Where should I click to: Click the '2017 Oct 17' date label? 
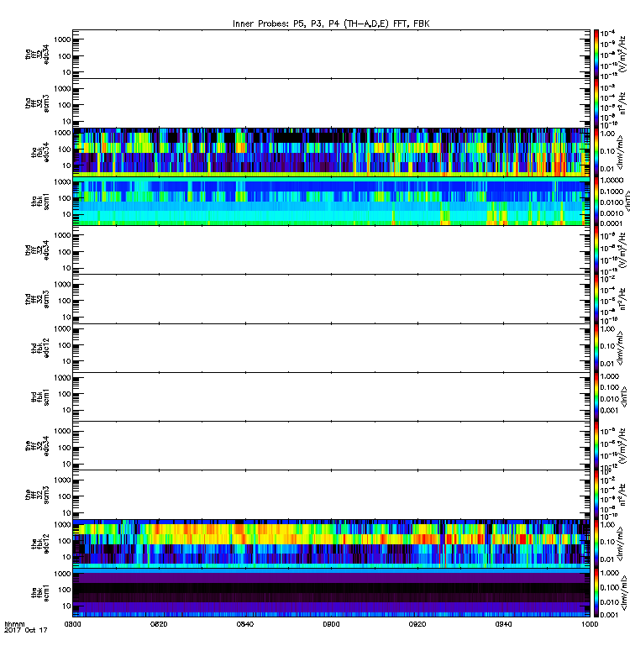[x=26, y=630]
